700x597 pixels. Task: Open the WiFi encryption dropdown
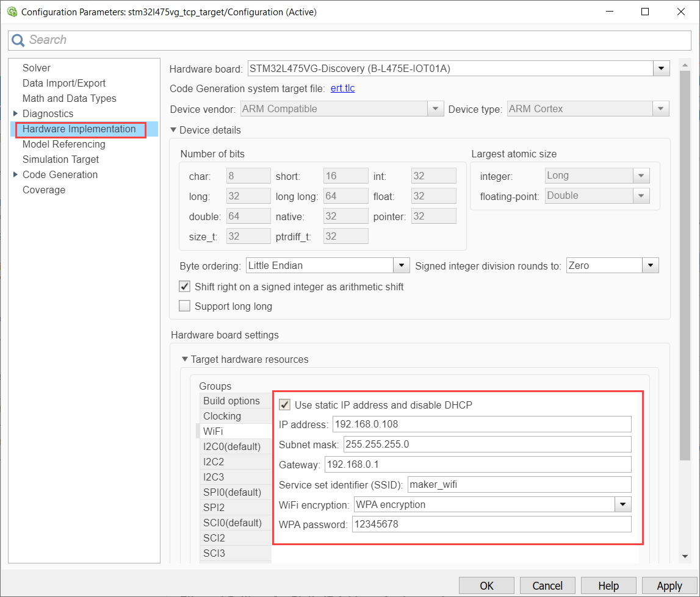point(622,504)
